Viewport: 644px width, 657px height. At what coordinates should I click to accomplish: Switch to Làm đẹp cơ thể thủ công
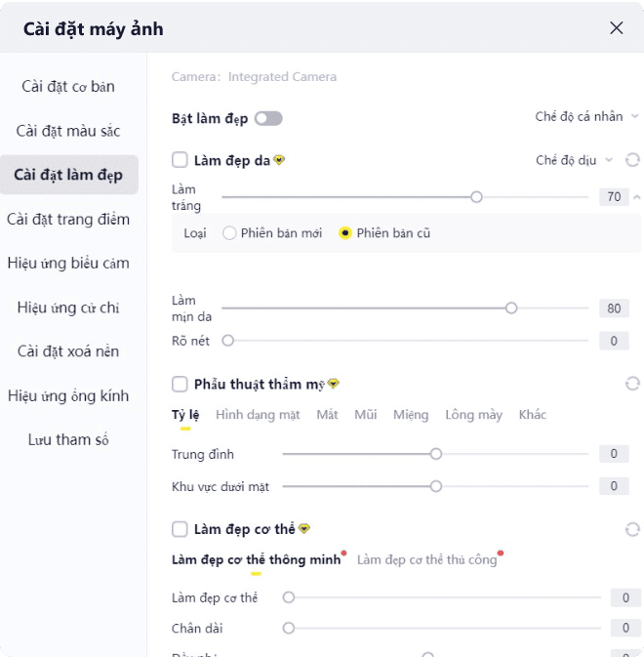coord(426,559)
